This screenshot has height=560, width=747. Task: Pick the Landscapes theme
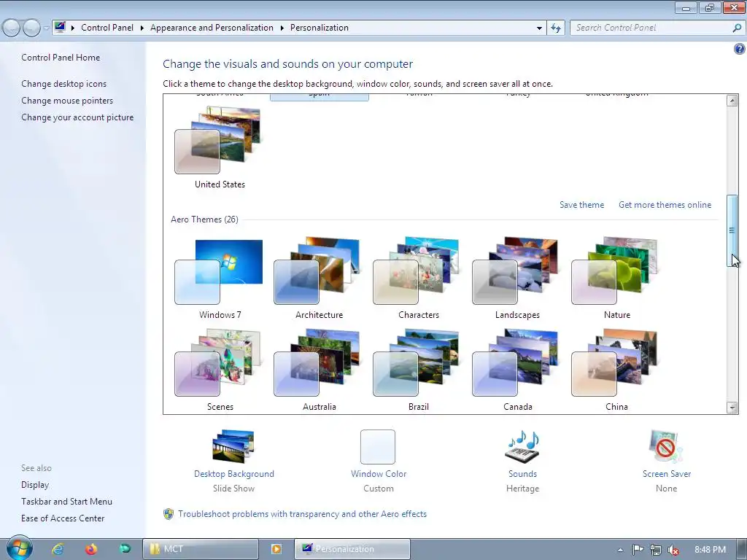(x=517, y=271)
